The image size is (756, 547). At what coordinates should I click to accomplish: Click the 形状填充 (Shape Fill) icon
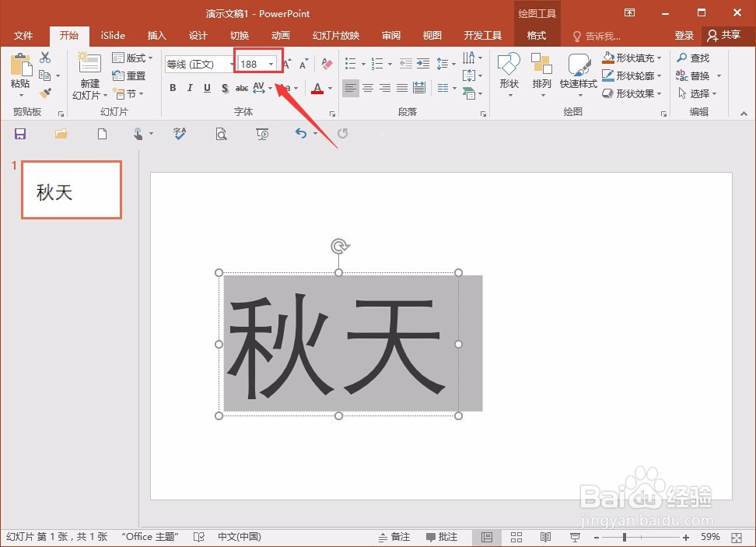[609, 58]
